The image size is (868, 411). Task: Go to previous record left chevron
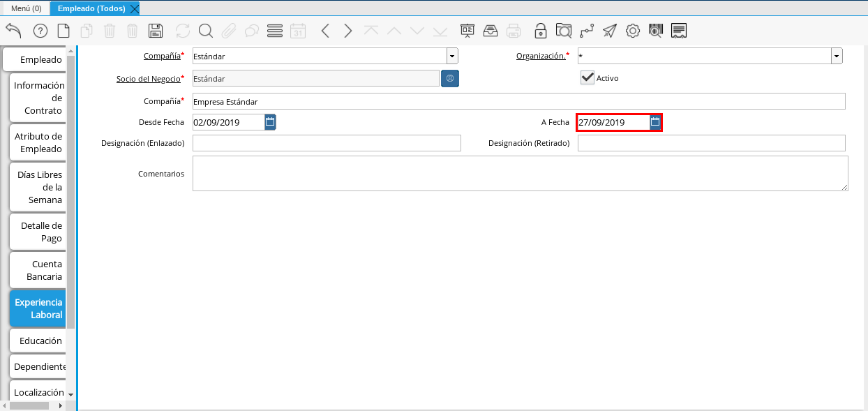pos(325,31)
